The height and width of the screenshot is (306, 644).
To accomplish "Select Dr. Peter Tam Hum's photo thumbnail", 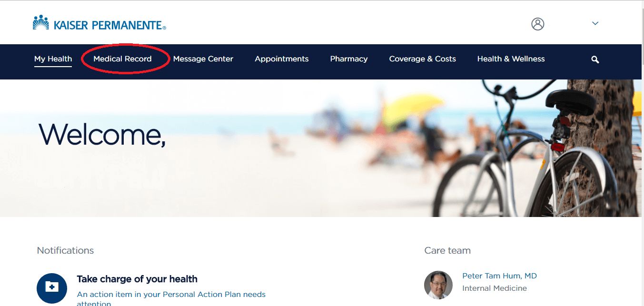I will [438, 285].
